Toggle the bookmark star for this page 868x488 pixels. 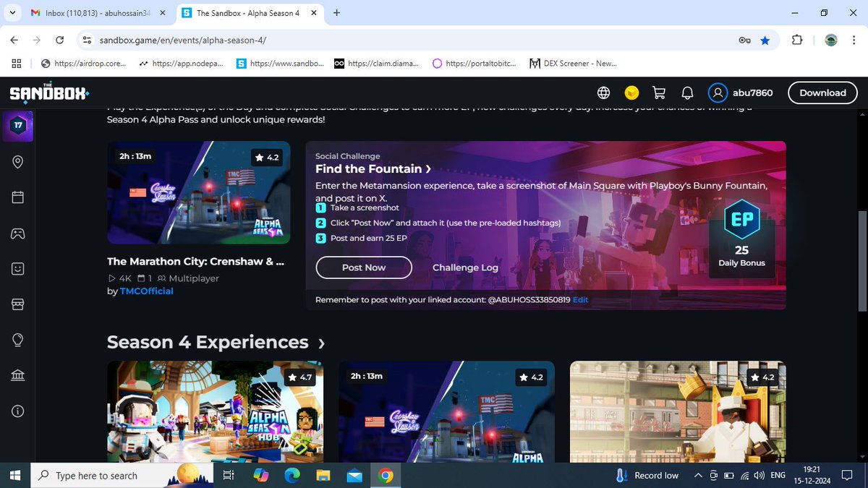765,40
